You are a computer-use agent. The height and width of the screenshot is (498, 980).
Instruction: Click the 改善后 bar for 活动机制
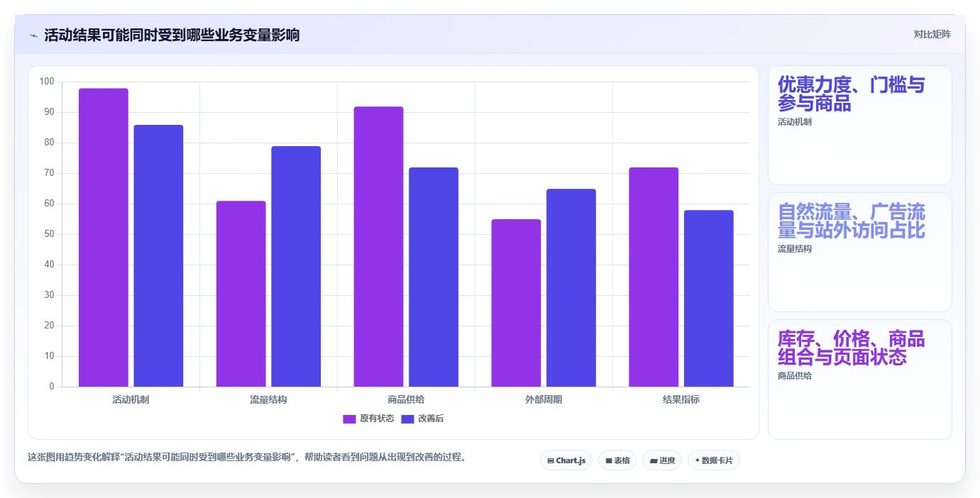click(x=158, y=256)
